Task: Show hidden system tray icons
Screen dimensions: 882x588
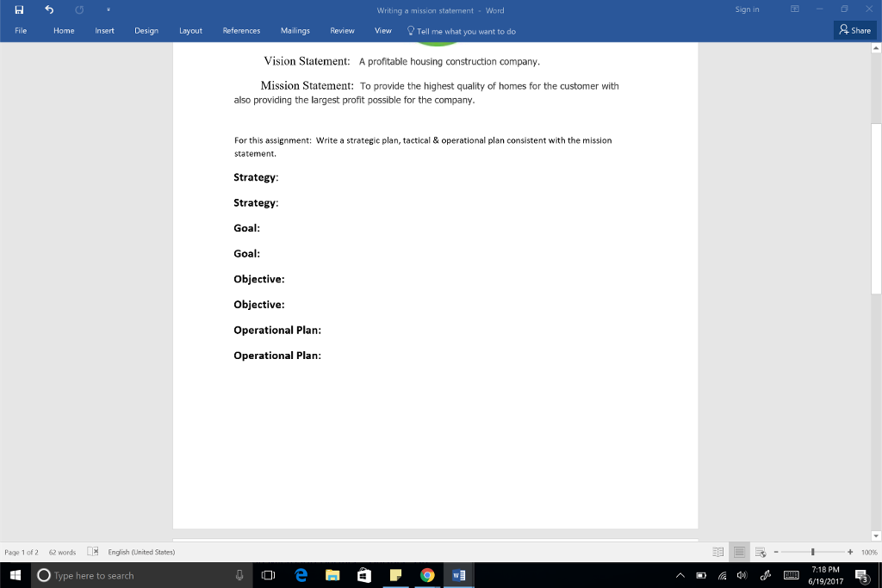Action: [x=680, y=575]
